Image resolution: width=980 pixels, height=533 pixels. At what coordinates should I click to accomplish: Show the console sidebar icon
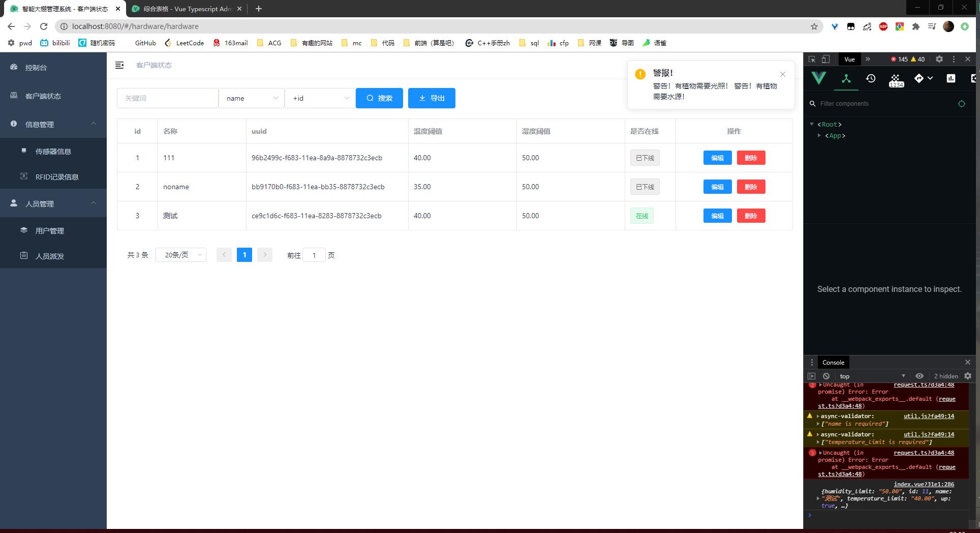[x=812, y=376]
